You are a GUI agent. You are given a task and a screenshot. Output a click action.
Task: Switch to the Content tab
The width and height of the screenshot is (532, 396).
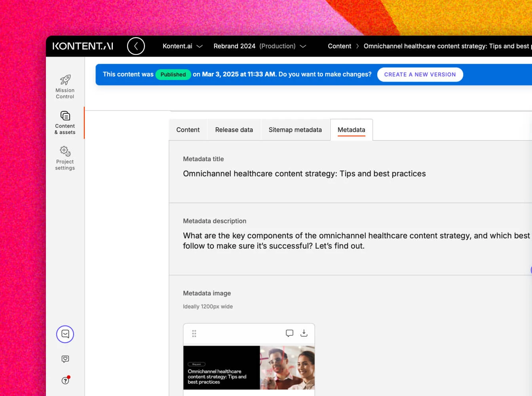[x=188, y=129]
